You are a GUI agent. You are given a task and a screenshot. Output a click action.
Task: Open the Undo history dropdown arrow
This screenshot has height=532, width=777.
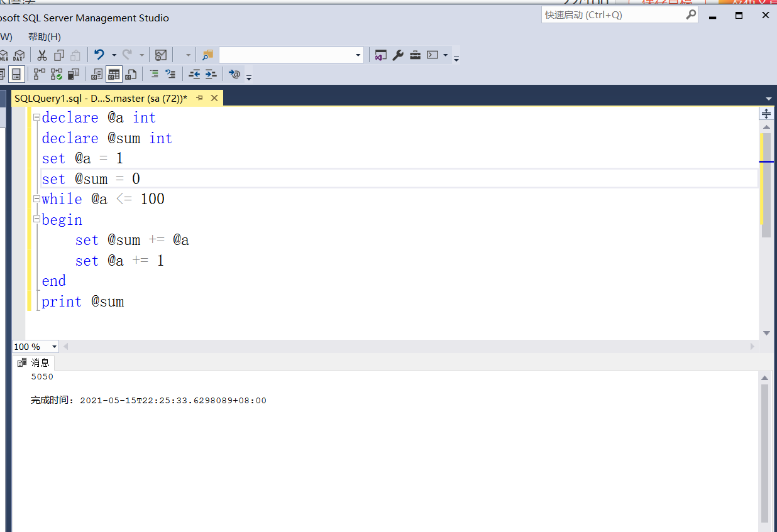tap(114, 55)
